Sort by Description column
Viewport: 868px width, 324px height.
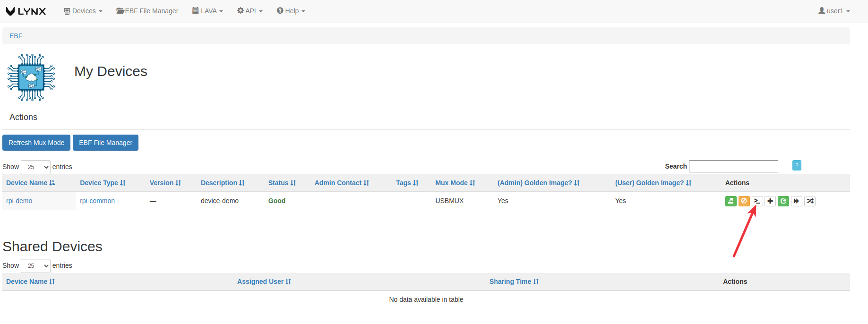223,183
